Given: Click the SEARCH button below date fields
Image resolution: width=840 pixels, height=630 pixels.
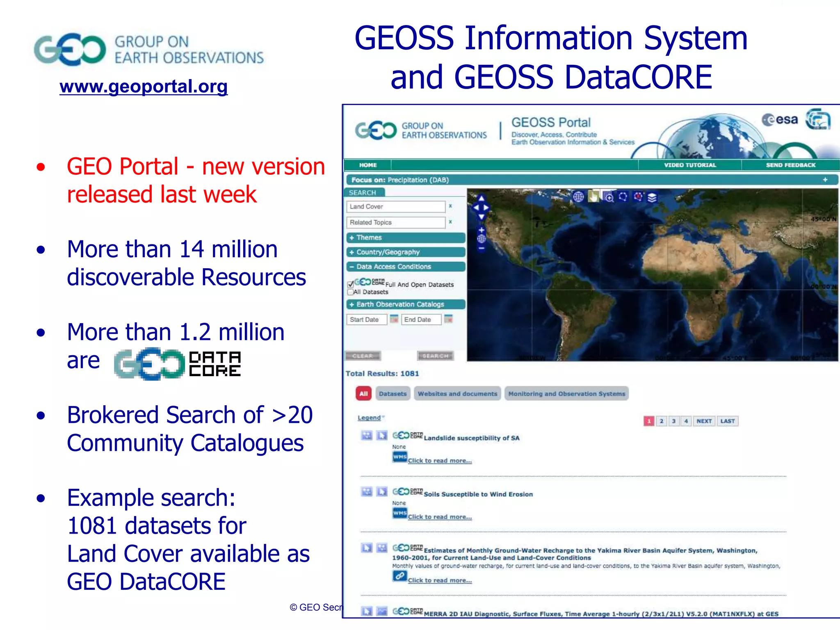Looking at the screenshot, I should coord(436,356).
